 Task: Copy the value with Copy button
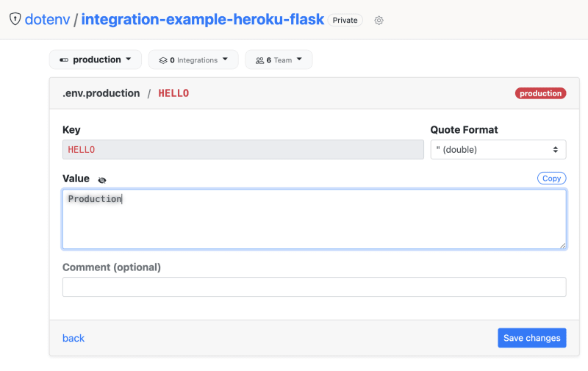[551, 179]
